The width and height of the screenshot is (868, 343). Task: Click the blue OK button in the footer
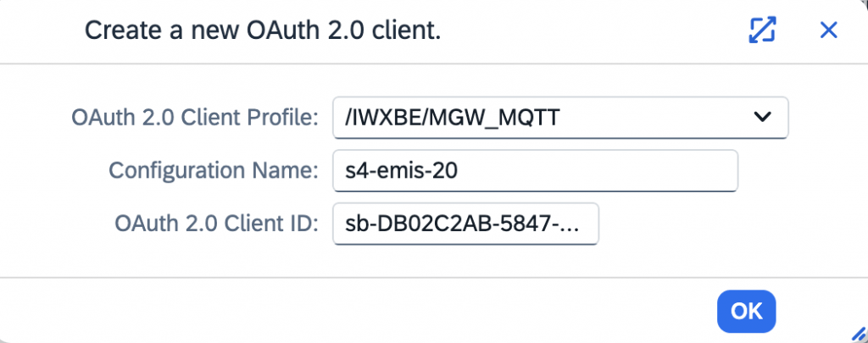pyautogui.click(x=746, y=311)
